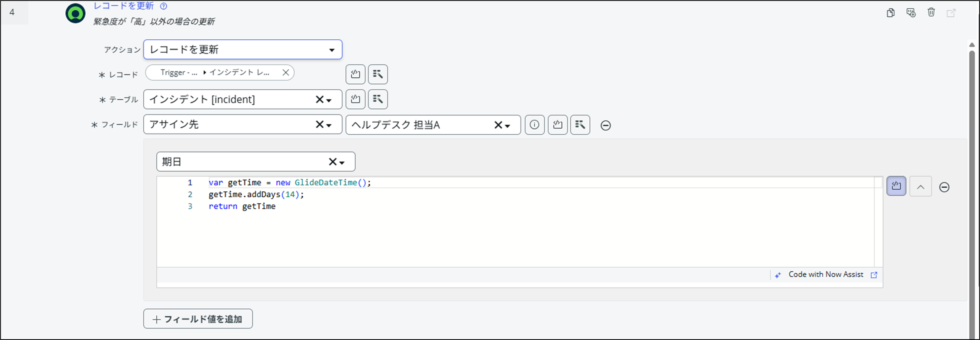The height and width of the screenshot is (340, 980).
Task: Collapse the script editor with chevron up
Action: 920,187
